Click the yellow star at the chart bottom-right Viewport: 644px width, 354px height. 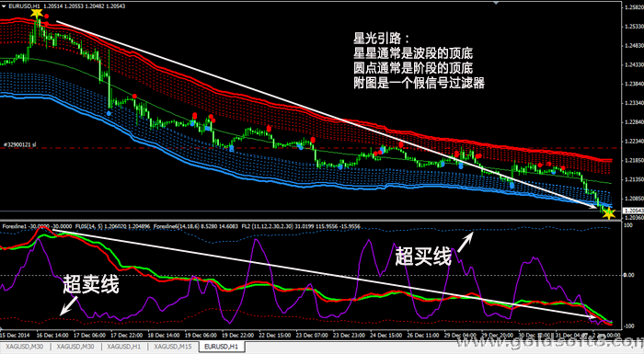(x=608, y=213)
